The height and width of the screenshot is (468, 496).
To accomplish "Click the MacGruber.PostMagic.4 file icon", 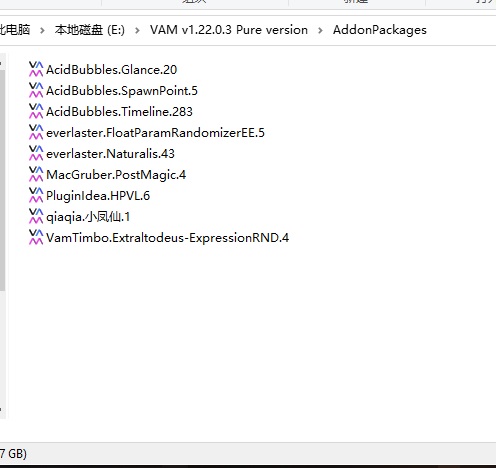I will click(36, 174).
